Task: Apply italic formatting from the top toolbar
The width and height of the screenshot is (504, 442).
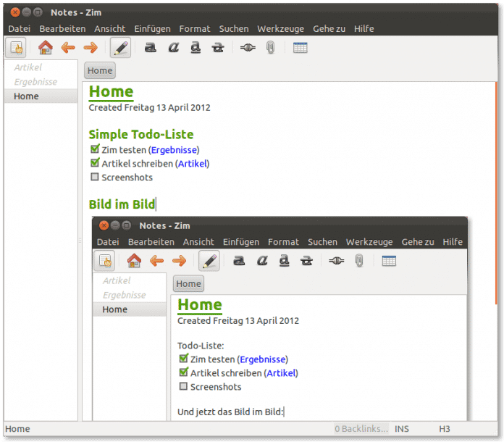Action: coord(173,48)
